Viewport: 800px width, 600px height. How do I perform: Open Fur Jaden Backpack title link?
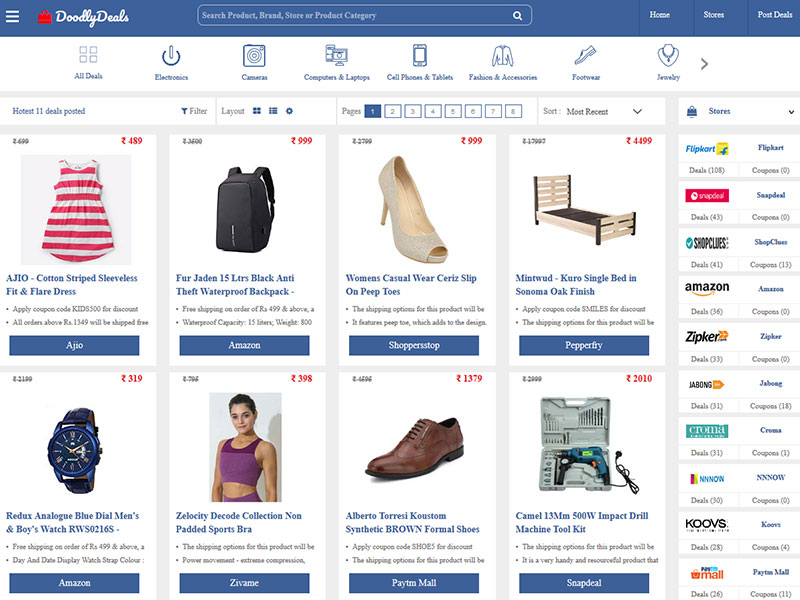[236, 285]
